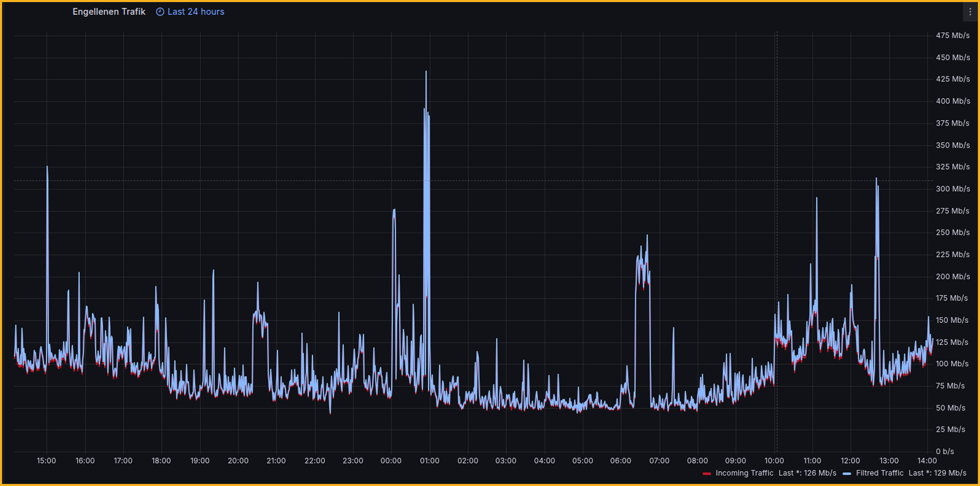The image size is (980, 486).
Task: Open the Engellenen Trafik panel title menu
Action: pyautogui.click(x=109, y=12)
